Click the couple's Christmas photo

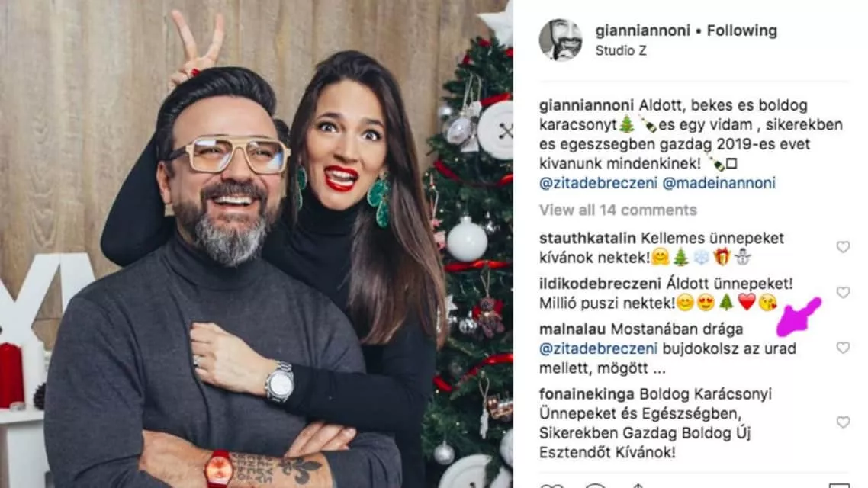(256, 244)
